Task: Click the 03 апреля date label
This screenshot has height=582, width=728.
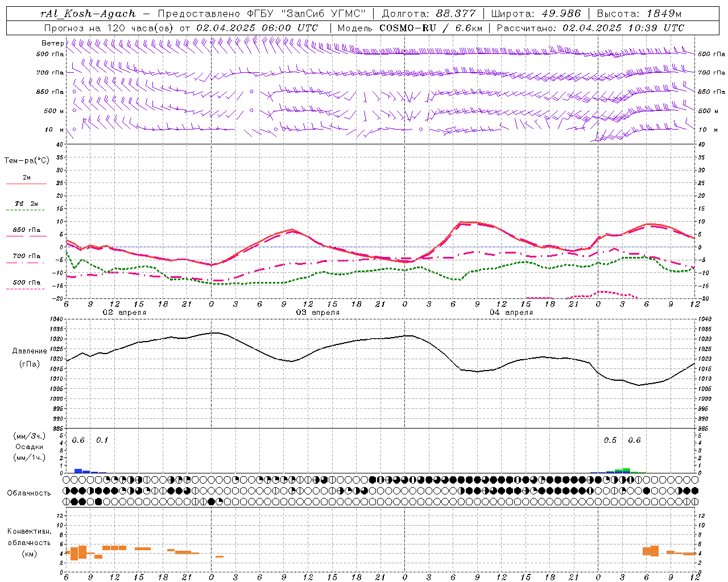Action: coord(317,313)
